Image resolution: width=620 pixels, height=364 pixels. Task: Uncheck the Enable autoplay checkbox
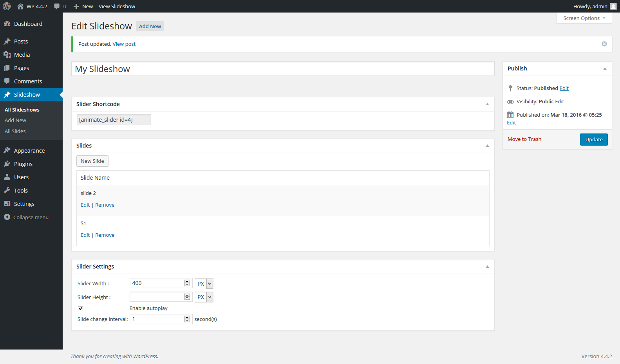point(81,308)
